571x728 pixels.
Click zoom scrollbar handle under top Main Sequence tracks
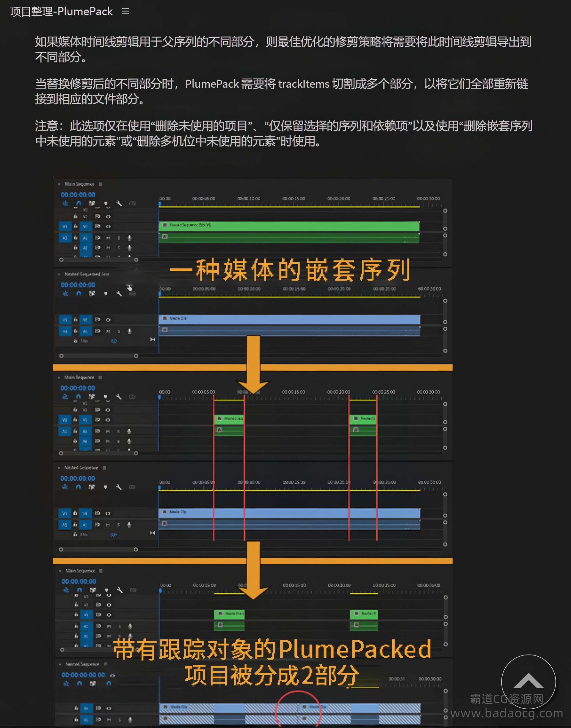[61, 260]
